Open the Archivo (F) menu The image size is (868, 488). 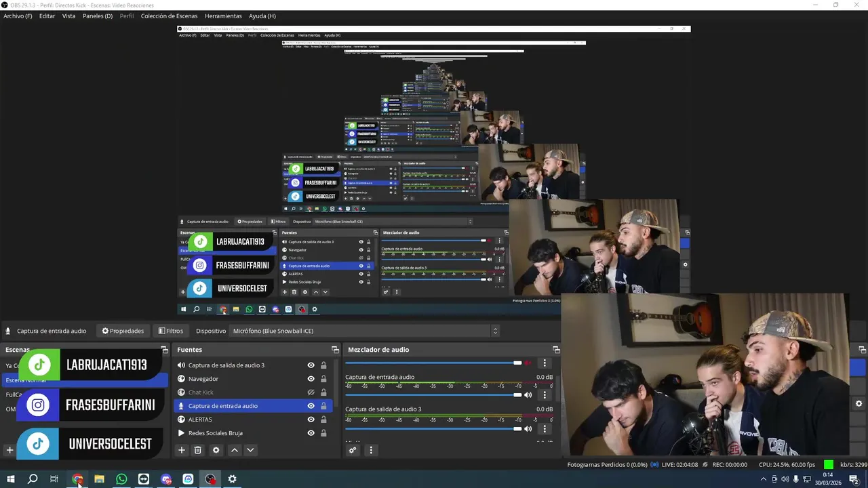18,16
